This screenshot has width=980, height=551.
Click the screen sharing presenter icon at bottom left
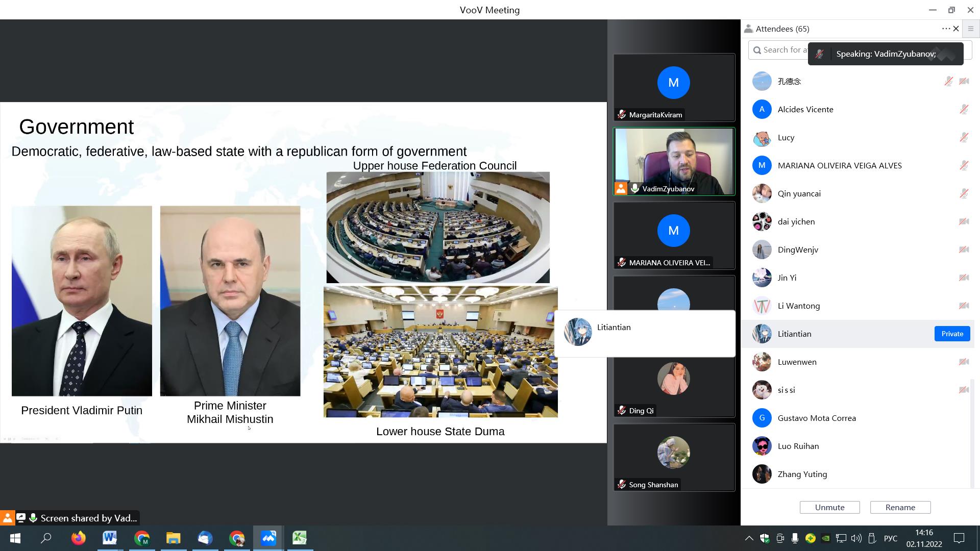click(x=7, y=518)
